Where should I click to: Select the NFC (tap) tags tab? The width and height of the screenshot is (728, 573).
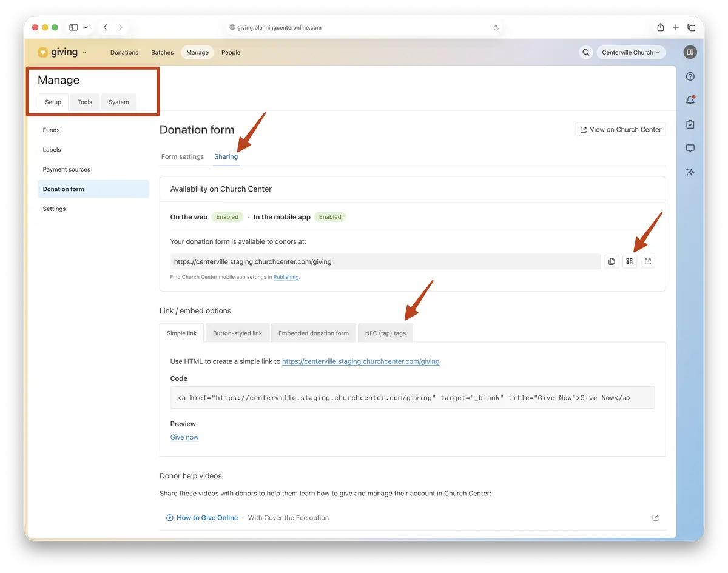tap(386, 333)
